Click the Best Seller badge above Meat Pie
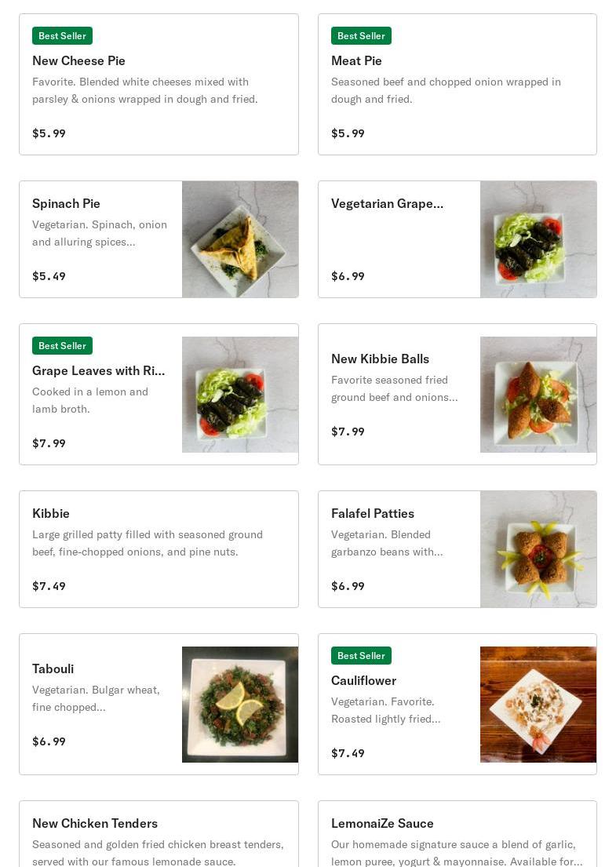The height and width of the screenshot is (867, 616). (361, 35)
